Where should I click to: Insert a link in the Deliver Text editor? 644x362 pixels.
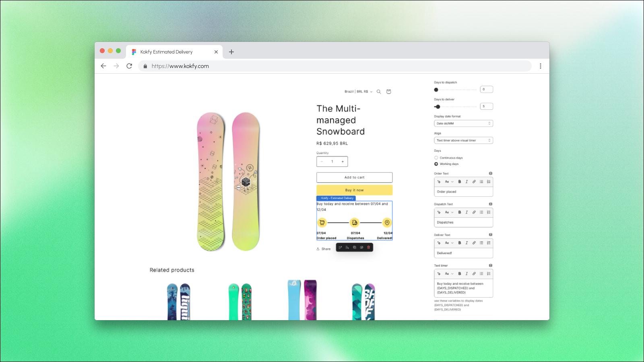(474, 243)
